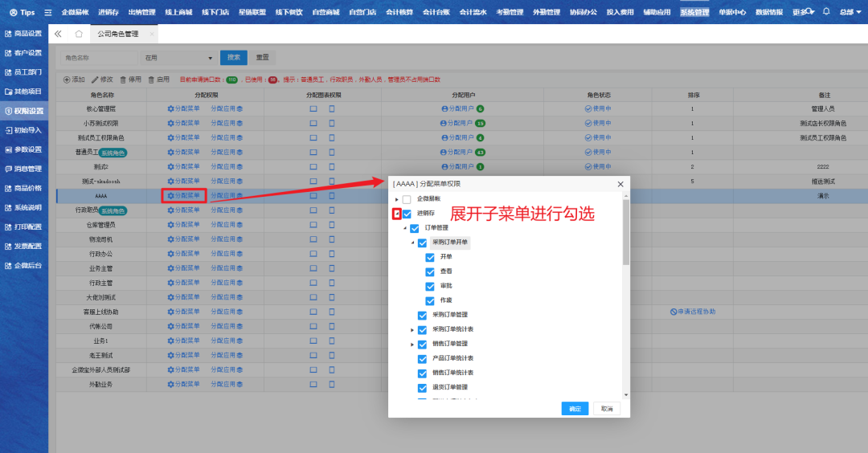Click the mobile chart permission icon for 小苏测试权限
This screenshot has height=453, width=868.
(331, 124)
